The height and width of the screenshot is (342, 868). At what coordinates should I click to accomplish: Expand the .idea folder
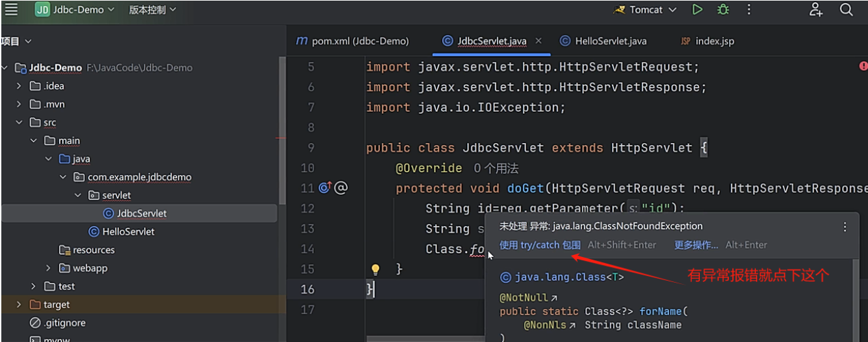point(19,86)
